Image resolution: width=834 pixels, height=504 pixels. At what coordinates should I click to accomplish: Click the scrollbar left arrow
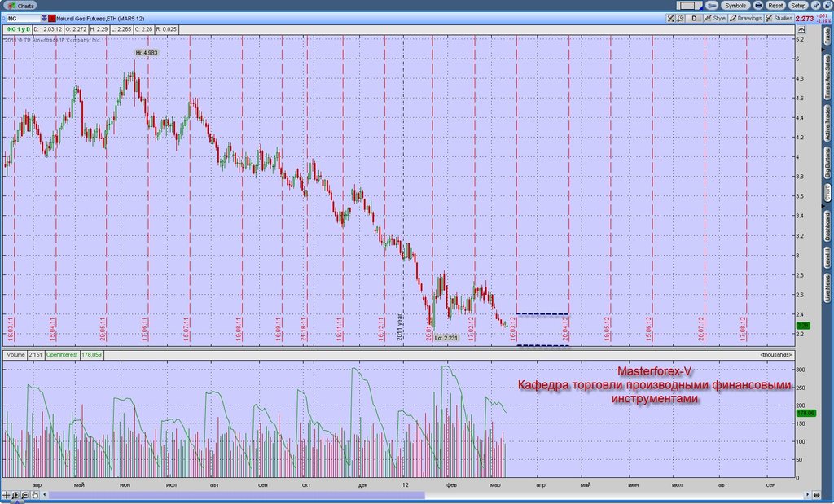click(x=45, y=496)
